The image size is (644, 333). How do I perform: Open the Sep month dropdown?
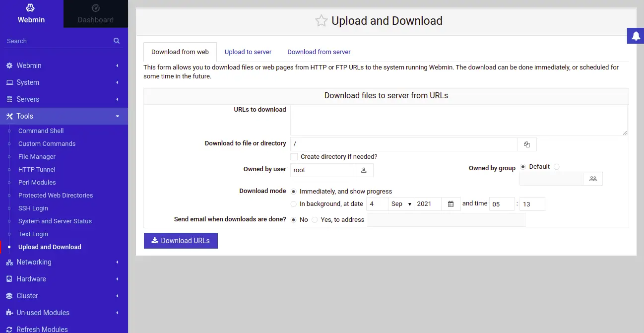401,204
